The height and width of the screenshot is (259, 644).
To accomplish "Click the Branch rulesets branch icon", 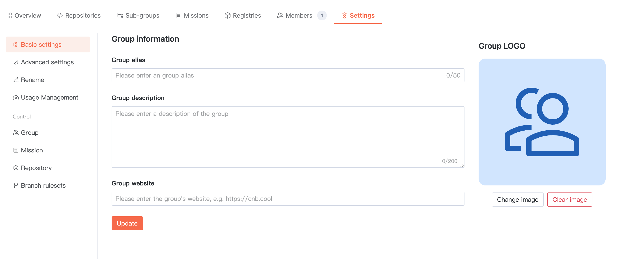I will click(x=16, y=185).
